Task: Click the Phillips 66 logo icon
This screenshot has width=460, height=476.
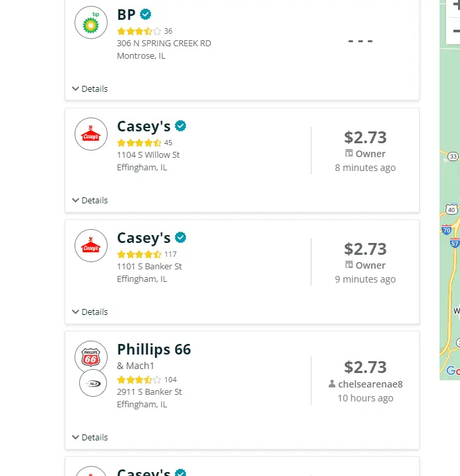Action: point(90,357)
